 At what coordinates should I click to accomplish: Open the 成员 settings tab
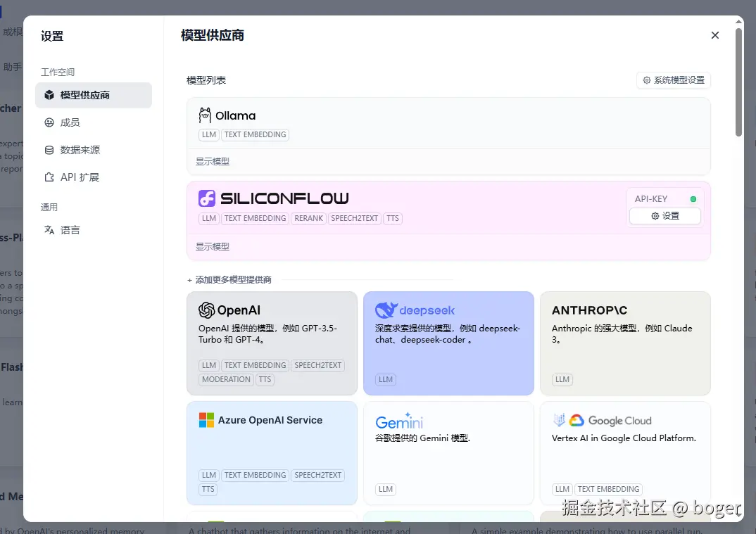click(x=94, y=122)
